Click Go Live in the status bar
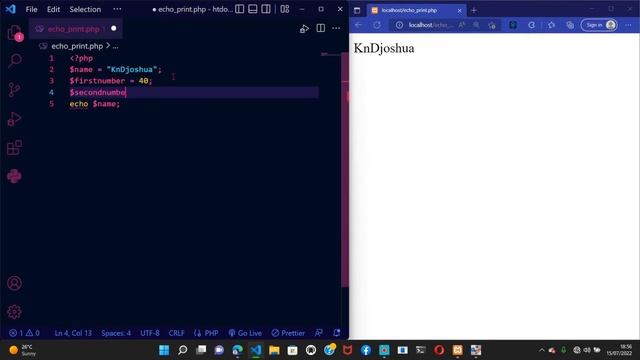Image resolution: width=640 pixels, height=360 pixels. click(245, 333)
